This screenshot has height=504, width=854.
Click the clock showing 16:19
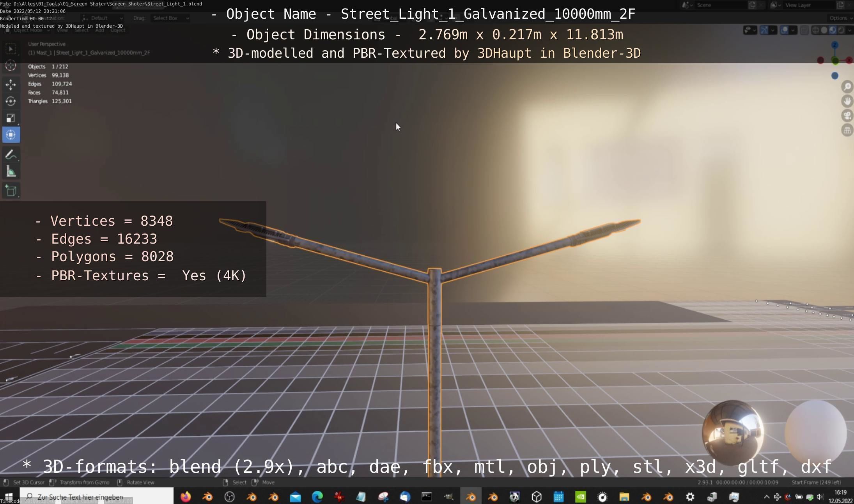(841, 497)
